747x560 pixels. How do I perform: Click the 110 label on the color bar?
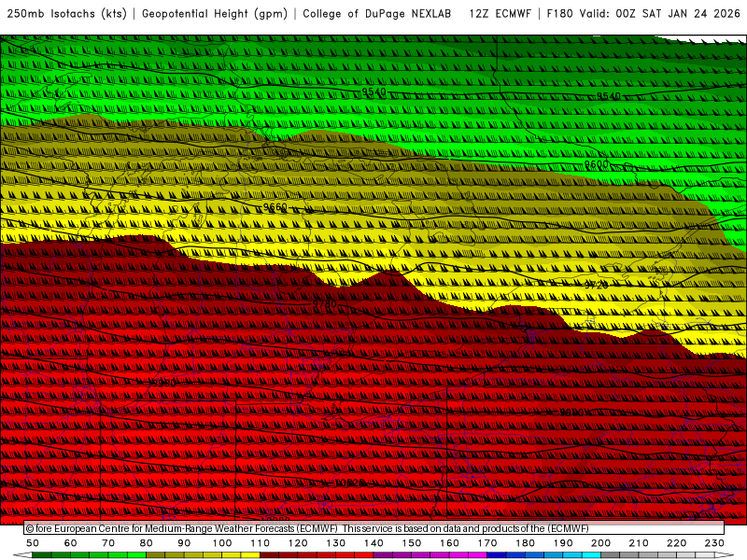[x=261, y=543]
